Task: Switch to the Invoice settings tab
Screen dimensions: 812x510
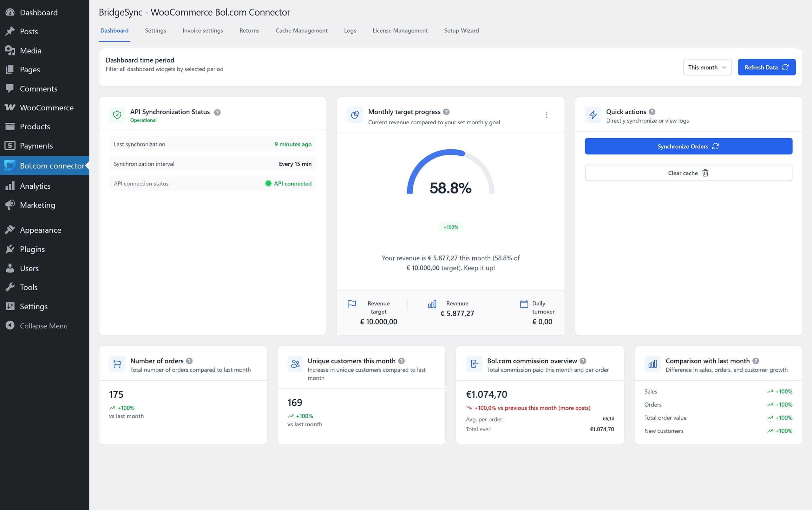Action: point(202,30)
